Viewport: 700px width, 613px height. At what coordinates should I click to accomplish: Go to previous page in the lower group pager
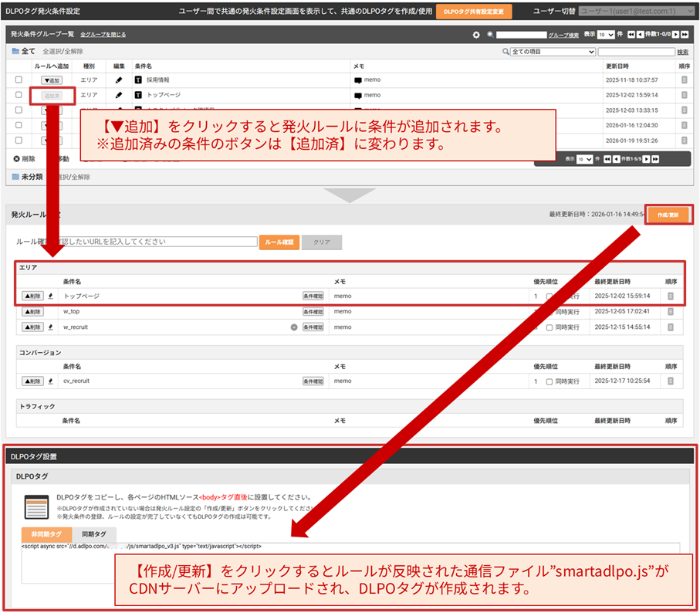[617, 159]
